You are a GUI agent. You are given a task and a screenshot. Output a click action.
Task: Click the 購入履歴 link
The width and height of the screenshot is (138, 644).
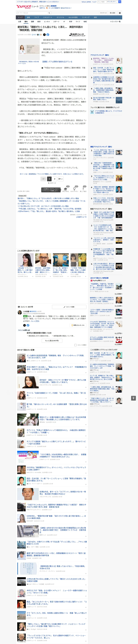(112, 13)
